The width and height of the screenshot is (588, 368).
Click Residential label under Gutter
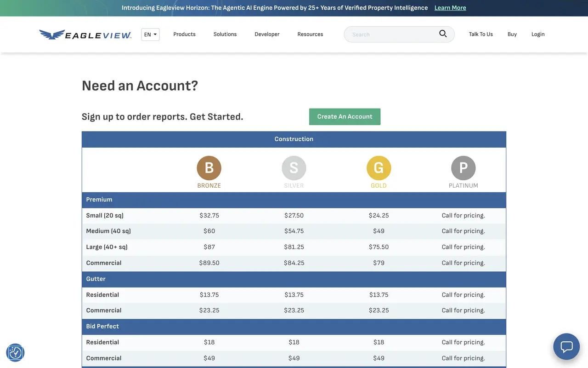(102, 295)
